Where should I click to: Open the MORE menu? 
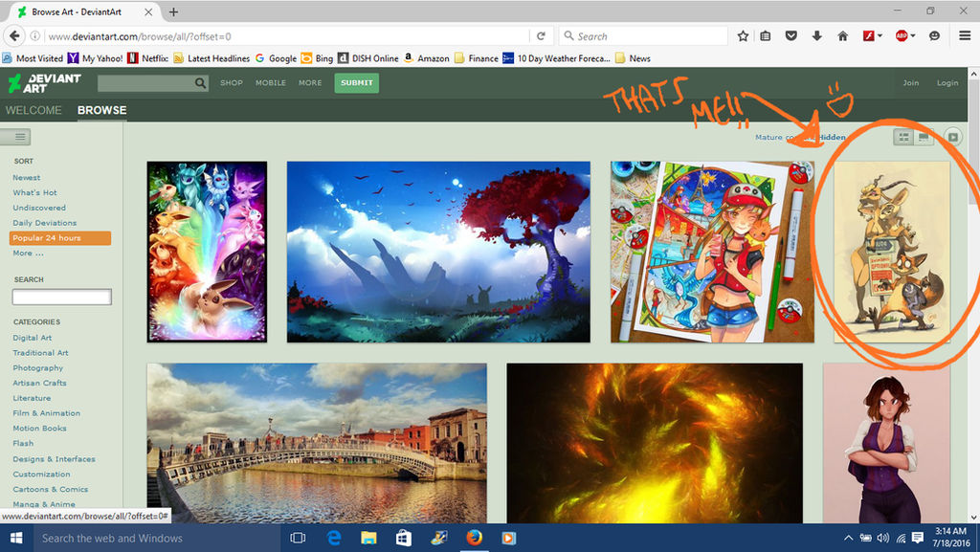point(310,82)
